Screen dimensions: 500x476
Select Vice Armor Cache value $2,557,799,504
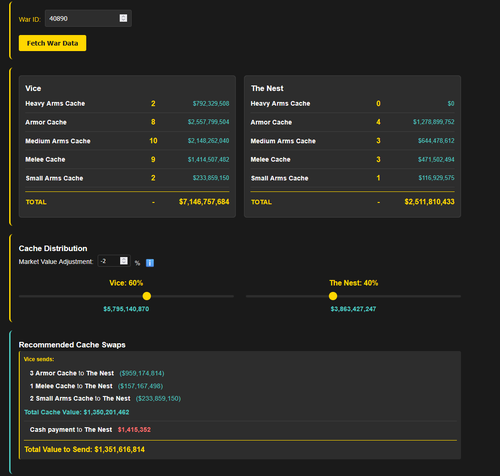pos(208,122)
